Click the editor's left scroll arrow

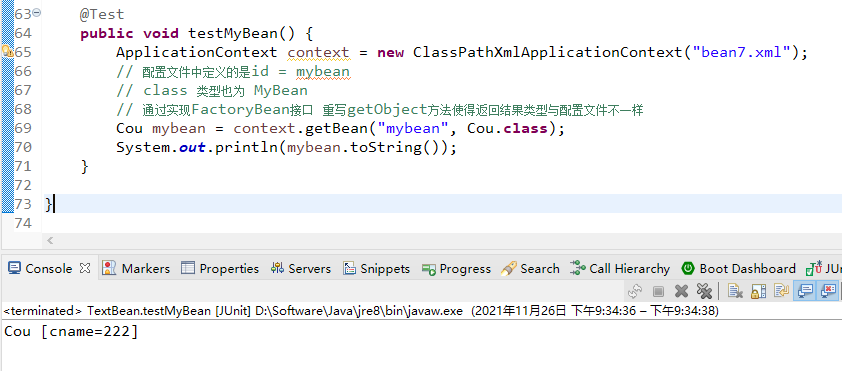click(x=50, y=241)
